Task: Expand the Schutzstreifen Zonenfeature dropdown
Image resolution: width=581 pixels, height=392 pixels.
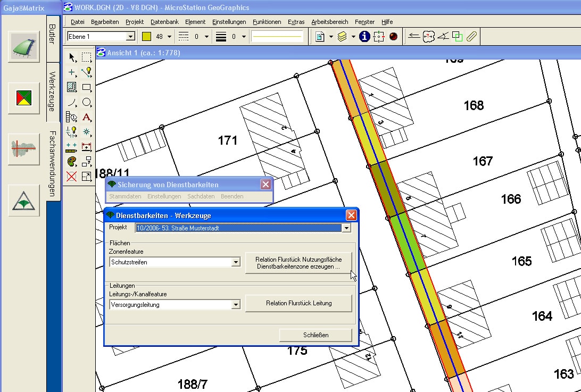Action: coord(236,262)
